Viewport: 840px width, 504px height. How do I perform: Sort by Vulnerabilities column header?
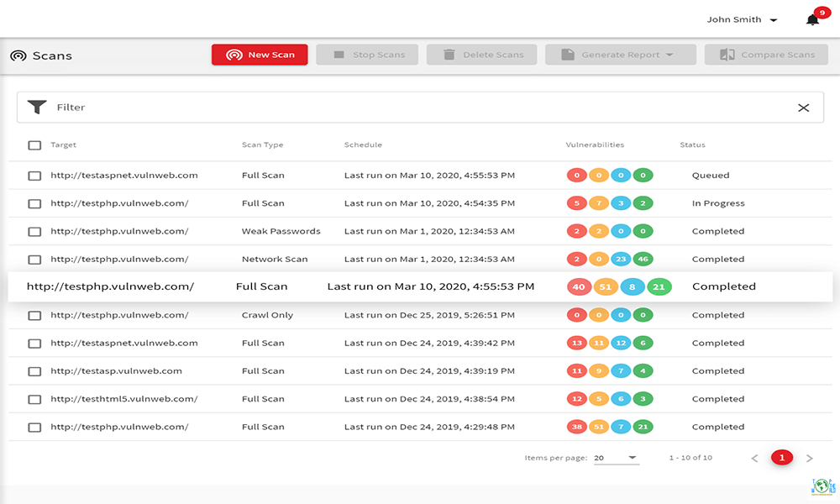pyautogui.click(x=595, y=144)
